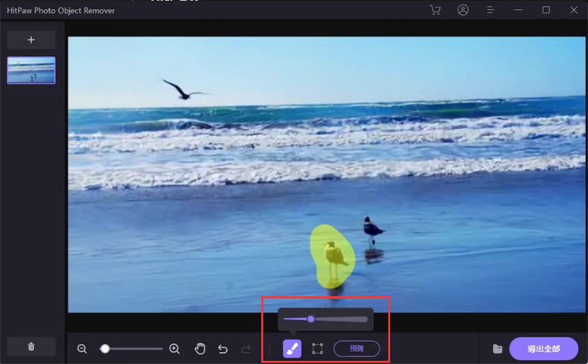Click the brush size slider handle

tap(310, 319)
